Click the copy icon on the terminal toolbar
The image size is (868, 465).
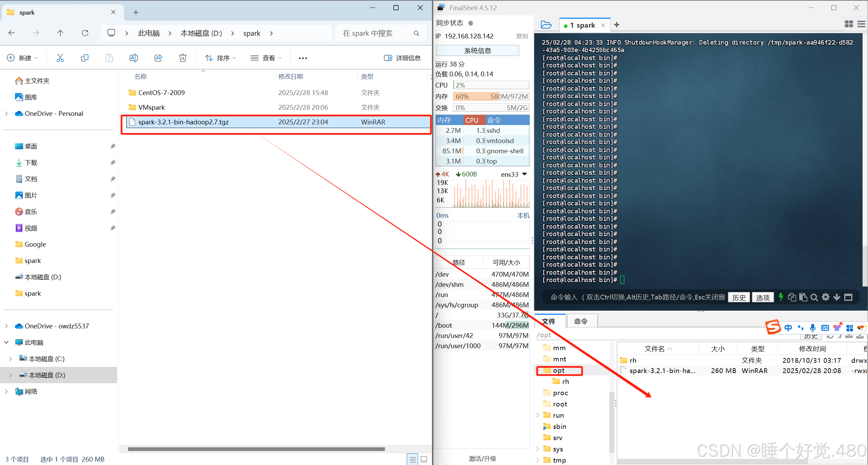[x=792, y=297]
